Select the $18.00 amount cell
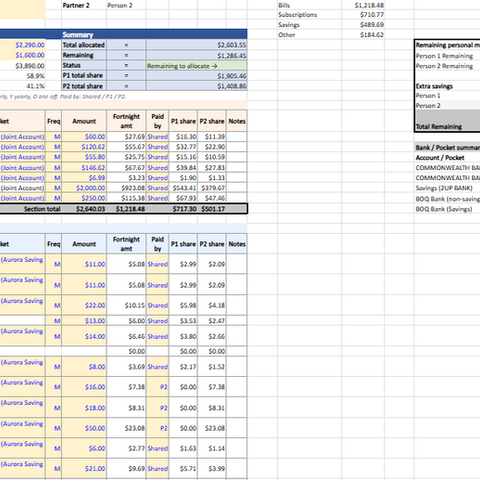The width and height of the screenshot is (480, 480). 84,408
